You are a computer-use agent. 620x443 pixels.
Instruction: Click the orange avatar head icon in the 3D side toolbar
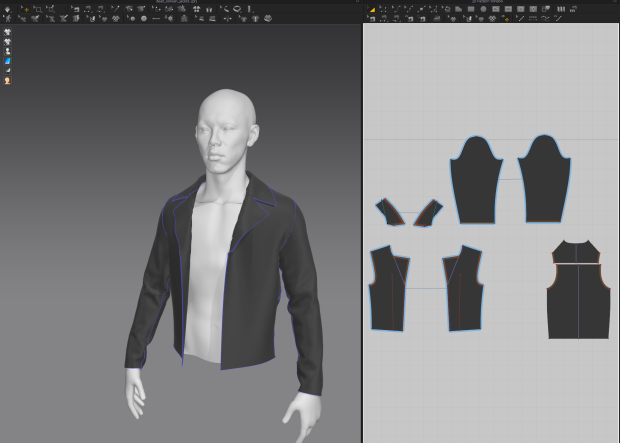point(8,80)
